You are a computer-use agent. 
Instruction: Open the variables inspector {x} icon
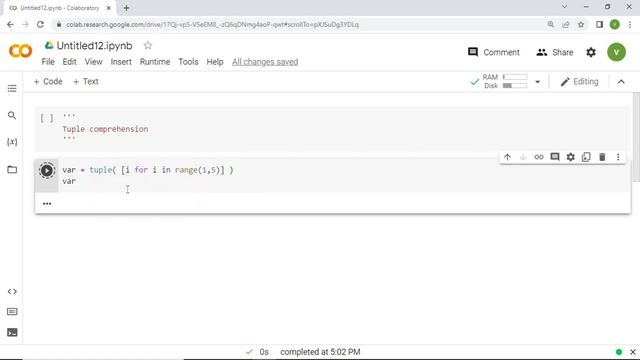(12, 142)
